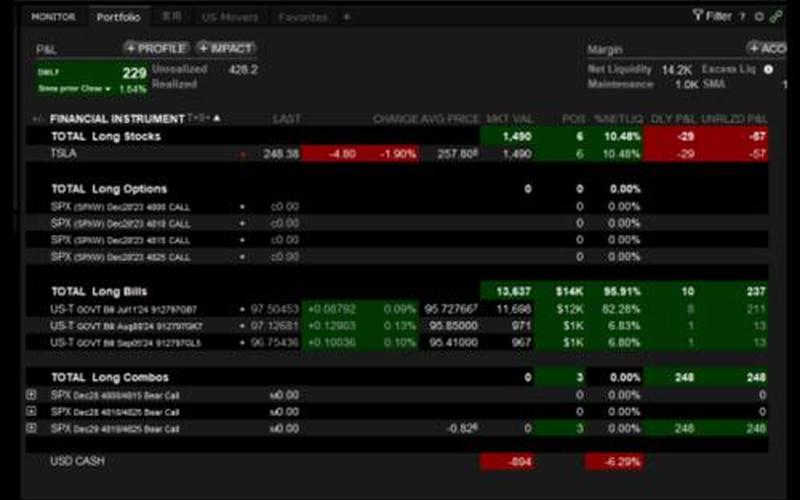Click the Excess Liq info indicator icon
This screenshot has width=800, height=500.
tap(768, 69)
